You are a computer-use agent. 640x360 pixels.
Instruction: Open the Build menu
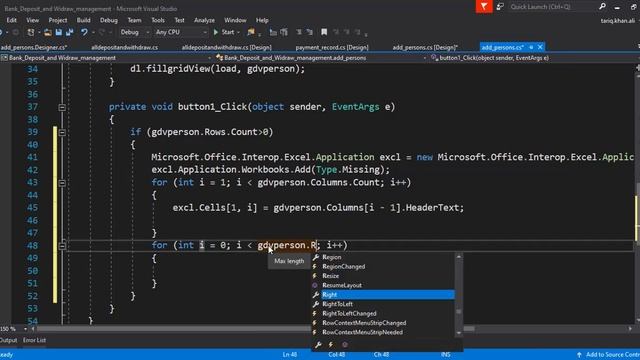click(x=83, y=20)
